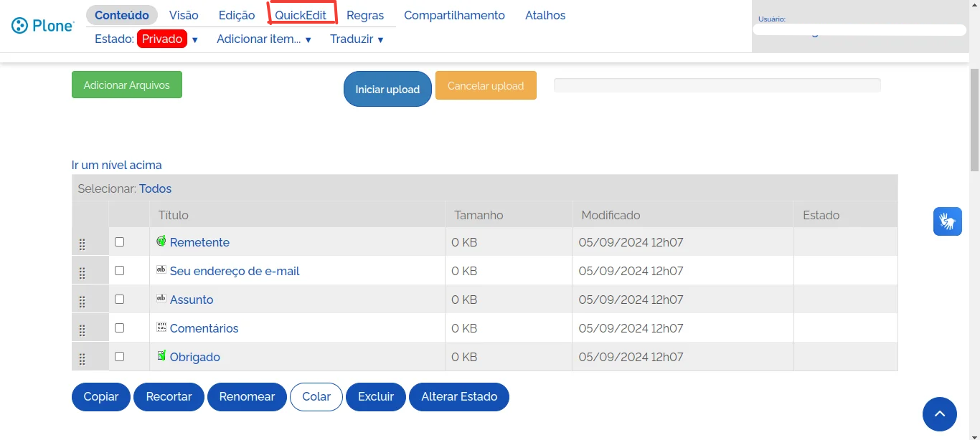Select the Compartilhamento tab
This screenshot has height=440, width=980.
pyautogui.click(x=454, y=15)
